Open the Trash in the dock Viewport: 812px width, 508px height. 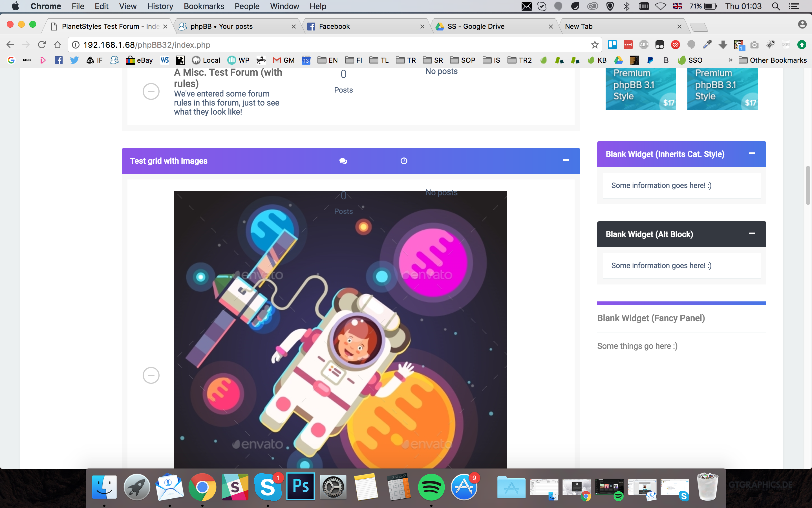707,487
